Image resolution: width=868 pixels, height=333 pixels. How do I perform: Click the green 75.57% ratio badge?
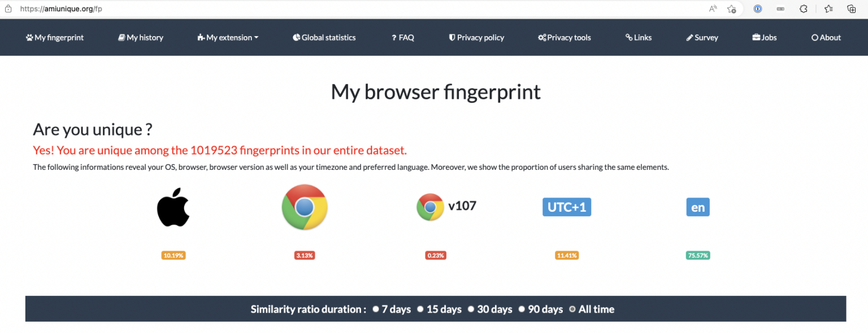pos(698,255)
